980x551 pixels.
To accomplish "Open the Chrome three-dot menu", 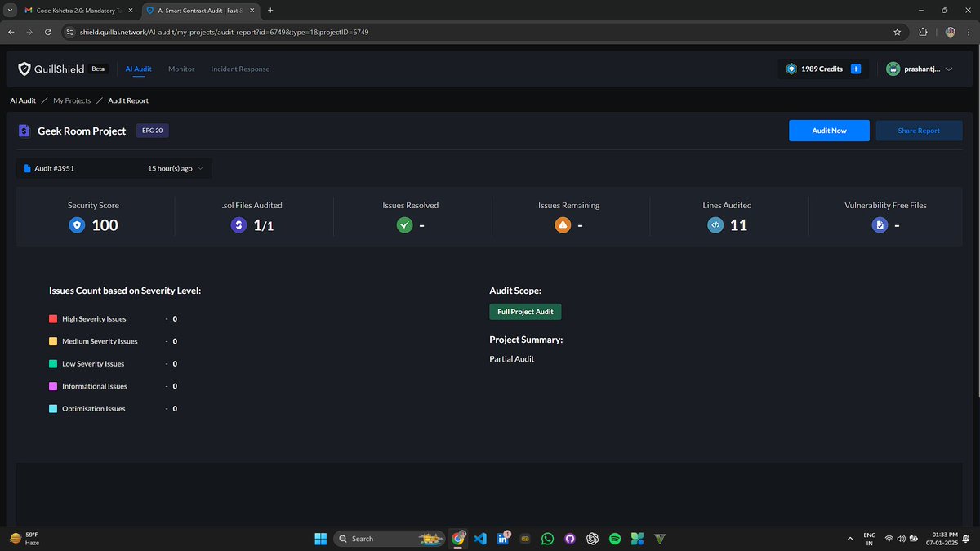I will 969,32.
